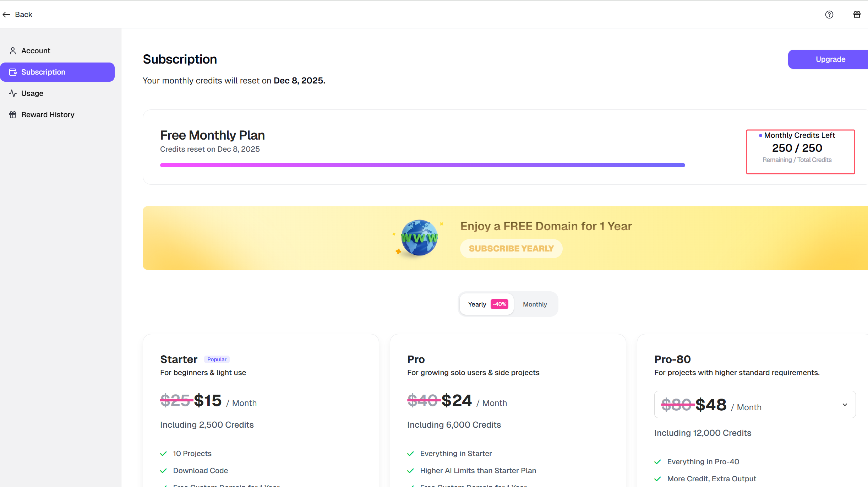Click the Popular badge beside Starter
Screen dimensions: 868x487
coord(217,359)
